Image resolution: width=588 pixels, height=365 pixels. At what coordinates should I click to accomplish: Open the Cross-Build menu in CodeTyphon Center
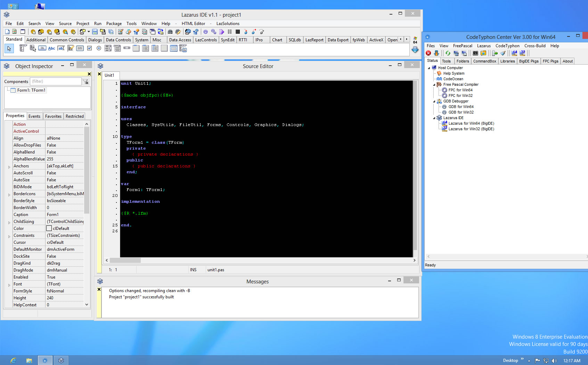point(535,46)
